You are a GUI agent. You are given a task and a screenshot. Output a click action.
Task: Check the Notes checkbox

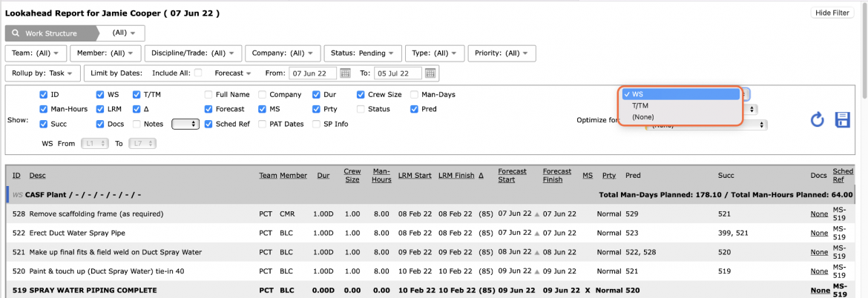[137, 124]
